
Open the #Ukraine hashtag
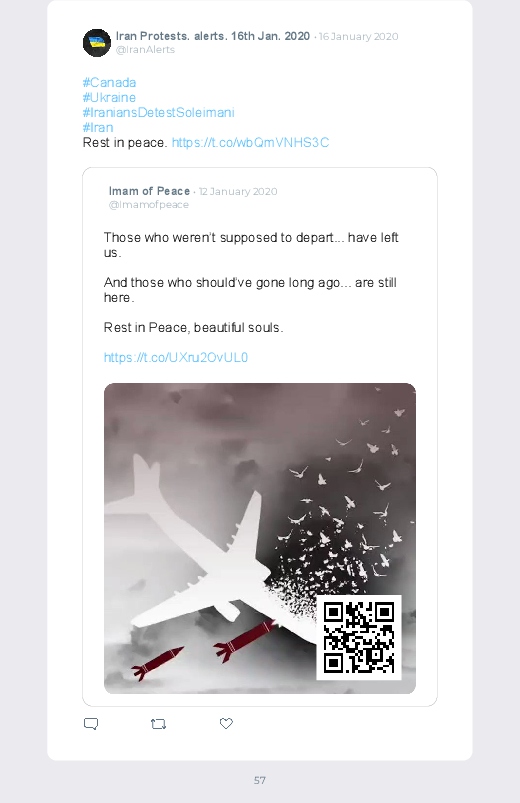[x=109, y=97]
